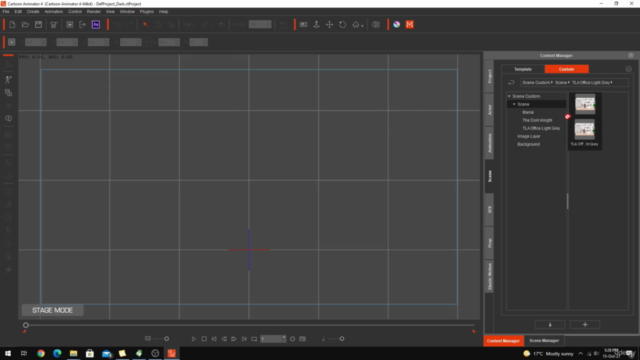Open the Scene breadcrumb arrow in the path
This screenshot has width=640, height=360.
click(x=569, y=82)
